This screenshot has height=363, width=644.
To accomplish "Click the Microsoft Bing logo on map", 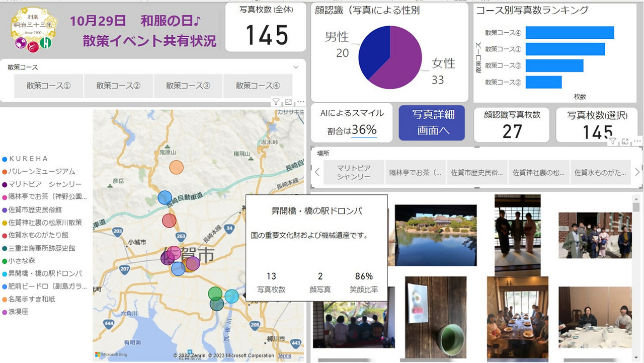I will point(112,355).
